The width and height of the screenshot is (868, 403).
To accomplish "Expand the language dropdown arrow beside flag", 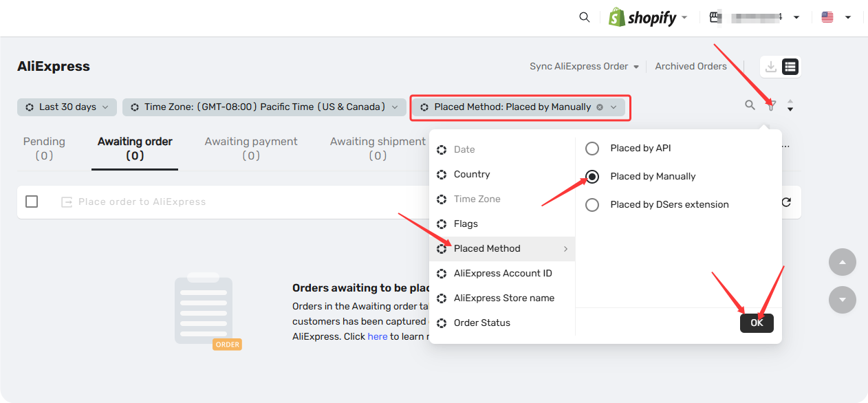I will [x=848, y=17].
